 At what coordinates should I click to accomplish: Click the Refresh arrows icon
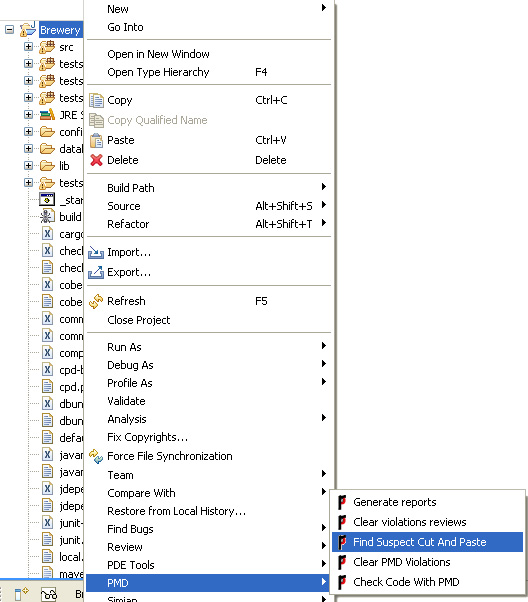96,301
